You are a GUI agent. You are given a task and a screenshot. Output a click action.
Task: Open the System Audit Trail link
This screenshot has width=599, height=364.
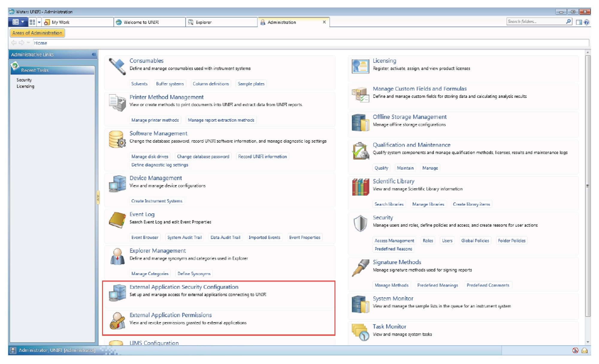184,237
